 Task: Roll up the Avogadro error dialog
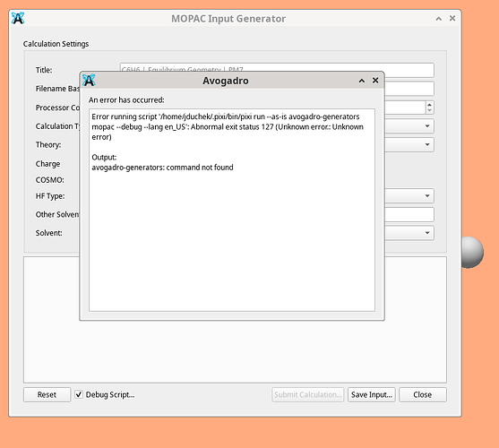pos(362,81)
